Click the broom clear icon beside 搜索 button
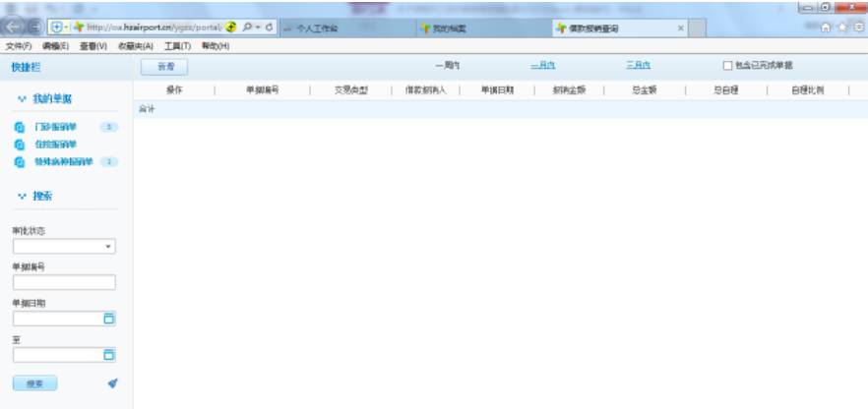Viewport: 868px width, 409px height. (x=112, y=383)
